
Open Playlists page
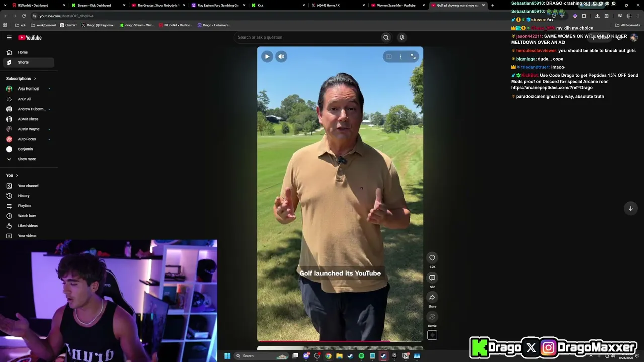pyautogui.click(x=28, y=206)
